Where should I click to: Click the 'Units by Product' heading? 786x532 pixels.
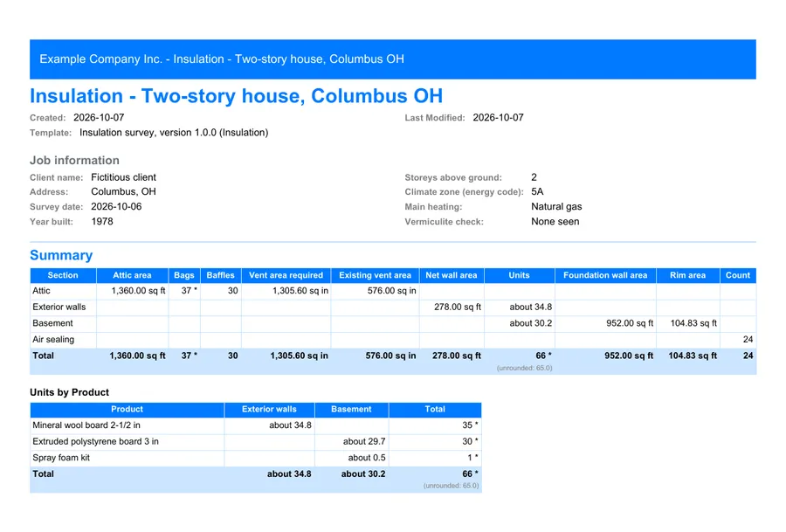coord(70,392)
